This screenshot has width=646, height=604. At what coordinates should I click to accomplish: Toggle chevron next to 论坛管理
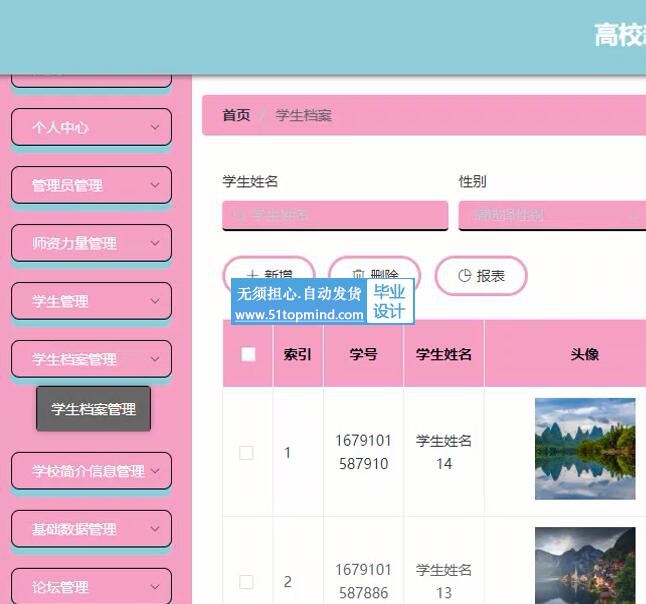tap(155, 587)
